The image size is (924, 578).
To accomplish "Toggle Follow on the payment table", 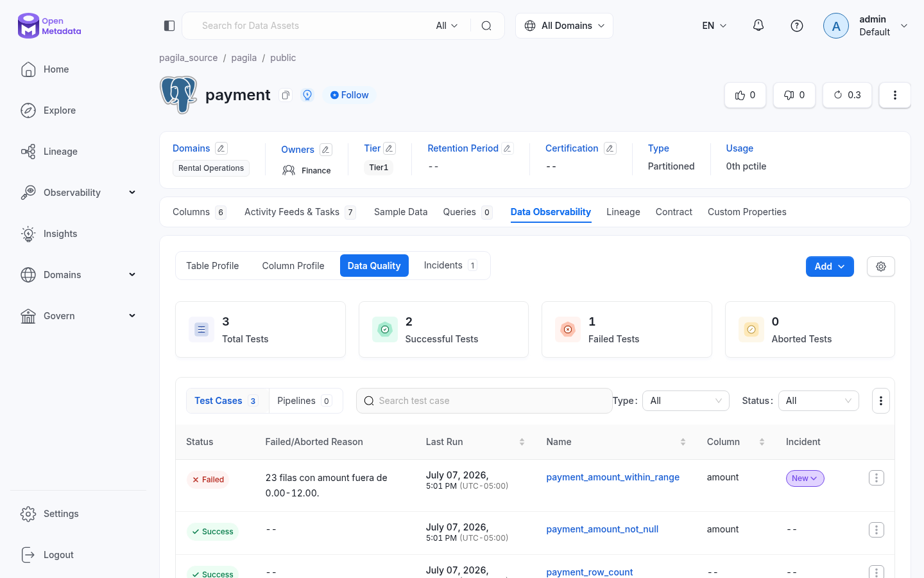I will [x=349, y=95].
